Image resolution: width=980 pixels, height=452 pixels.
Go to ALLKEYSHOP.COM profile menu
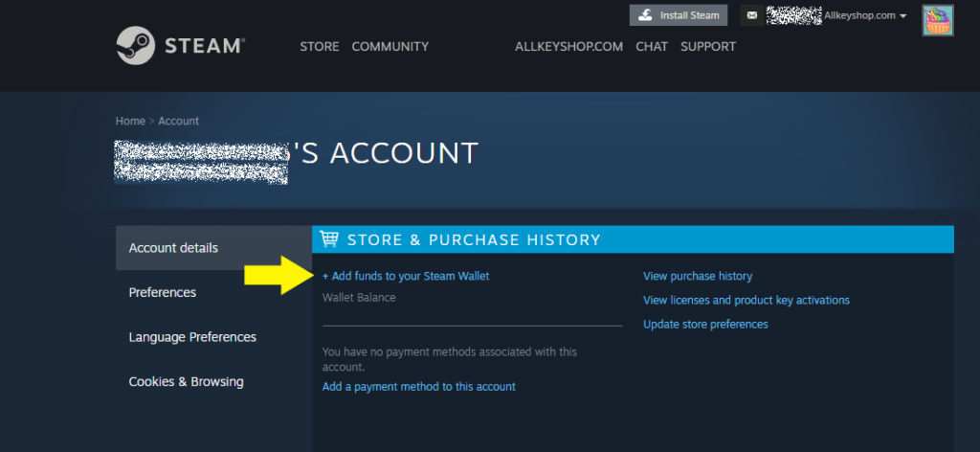click(x=568, y=46)
